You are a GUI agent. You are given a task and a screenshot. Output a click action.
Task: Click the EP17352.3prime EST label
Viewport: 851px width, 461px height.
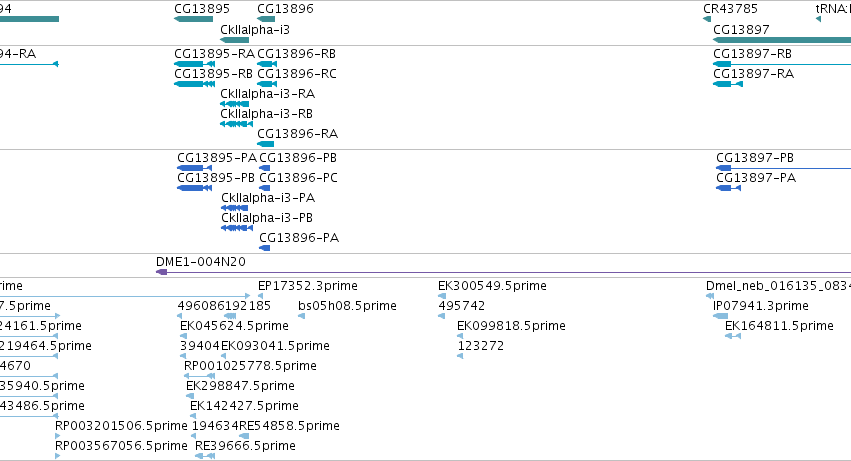tap(308, 286)
